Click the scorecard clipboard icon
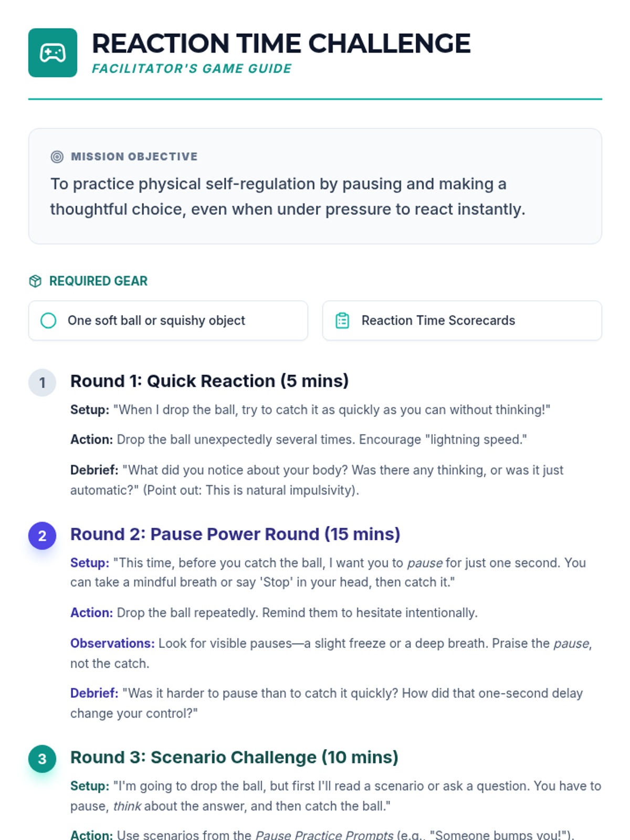The image size is (630, 840). click(x=342, y=320)
